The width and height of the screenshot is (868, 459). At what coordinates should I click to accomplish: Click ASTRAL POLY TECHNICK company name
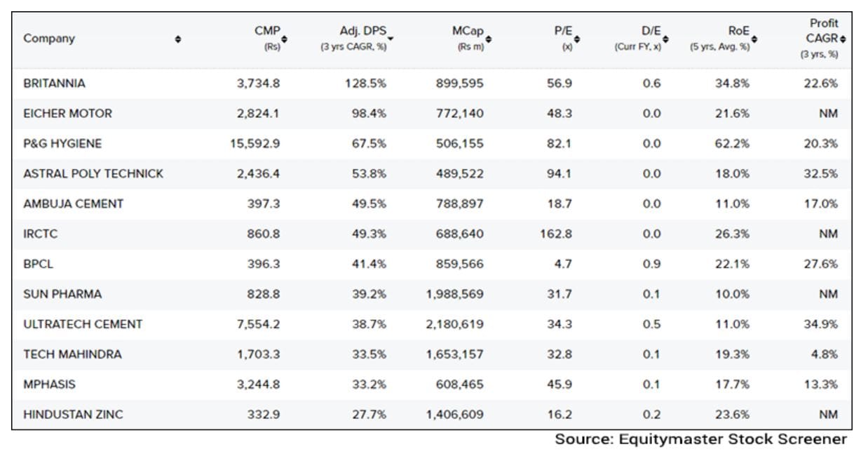coord(93,174)
